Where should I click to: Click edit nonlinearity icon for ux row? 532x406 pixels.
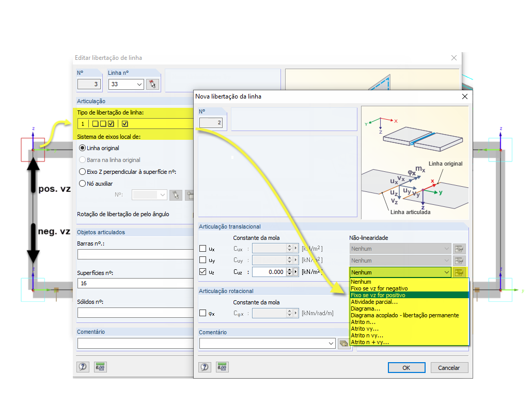(x=459, y=249)
